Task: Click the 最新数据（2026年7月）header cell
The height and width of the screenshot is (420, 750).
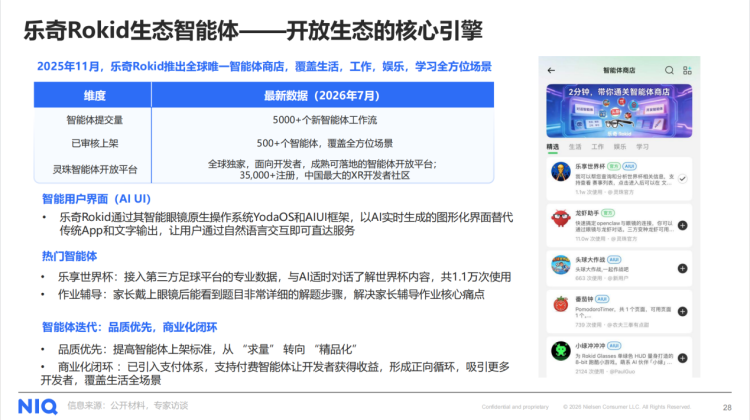Action: [x=322, y=95]
